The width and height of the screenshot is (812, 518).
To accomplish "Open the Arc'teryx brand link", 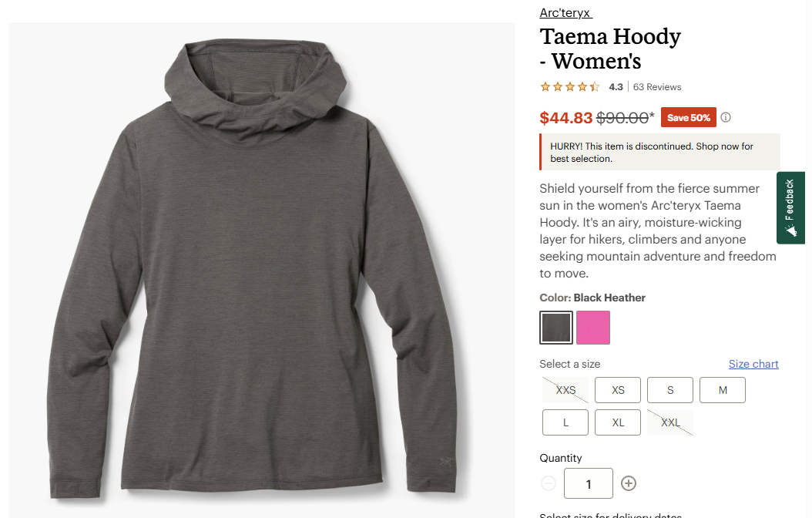I will [565, 12].
